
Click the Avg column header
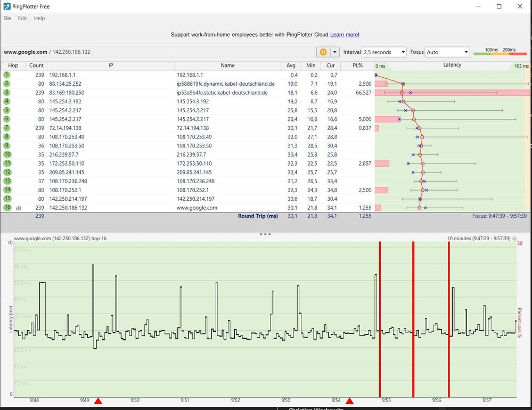[x=291, y=65]
